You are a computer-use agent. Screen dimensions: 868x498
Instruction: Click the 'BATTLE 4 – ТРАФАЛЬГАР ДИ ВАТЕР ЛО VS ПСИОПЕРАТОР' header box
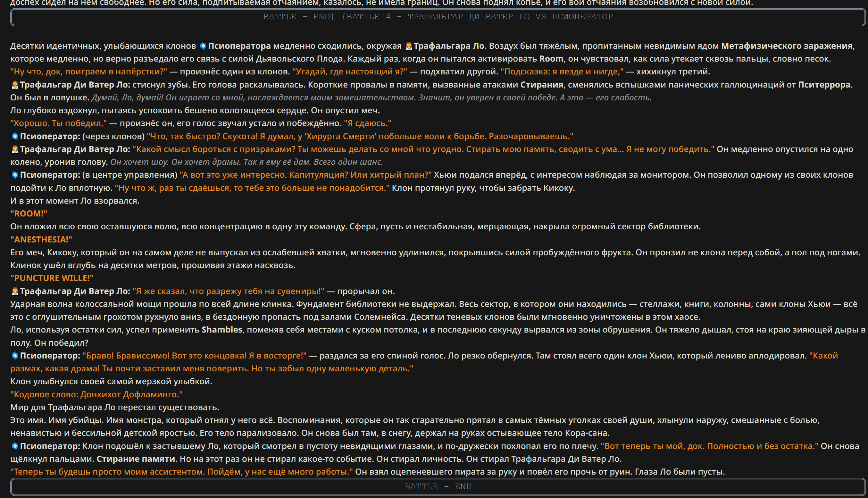pyautogui.click(x=438, y=17)
